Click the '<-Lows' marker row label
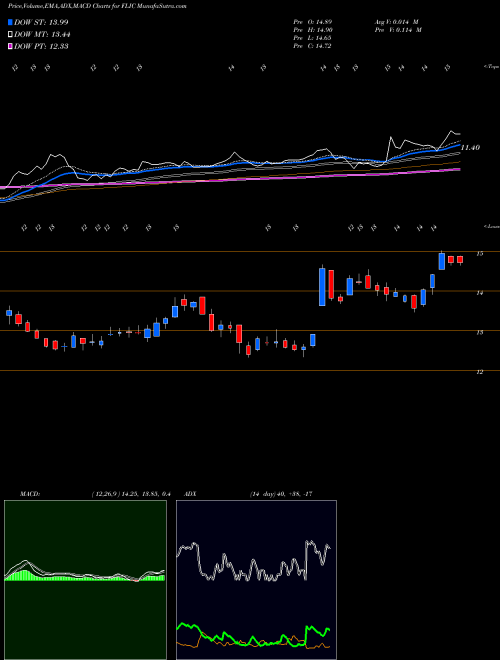This screenshot has width=500, height=660. 491,226
